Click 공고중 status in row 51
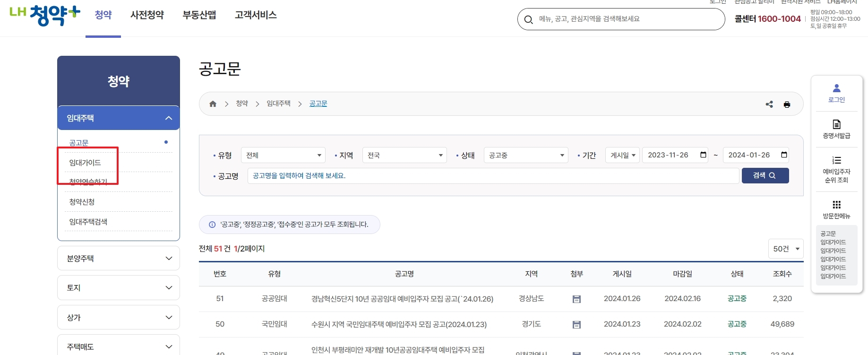The width and height of the screenshot is (868, 355). coord(737,299)
